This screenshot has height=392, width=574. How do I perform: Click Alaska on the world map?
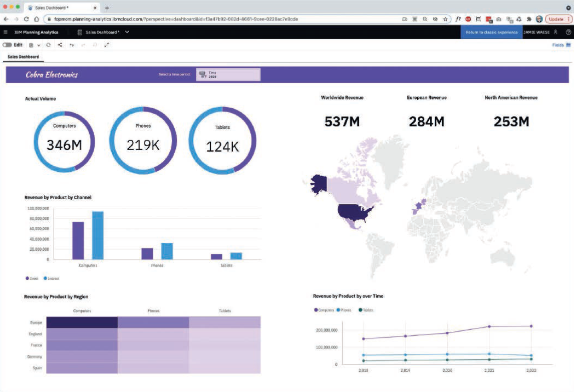click(x=318, y=184)
